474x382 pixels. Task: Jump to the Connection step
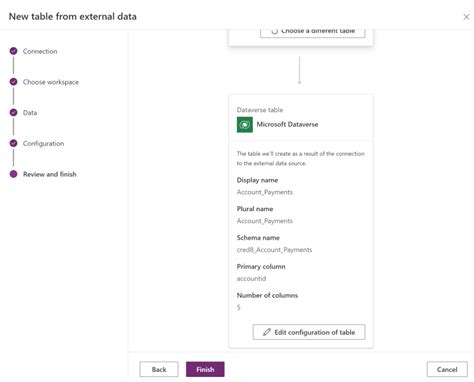pyautogui.click(x=40, y=51)
